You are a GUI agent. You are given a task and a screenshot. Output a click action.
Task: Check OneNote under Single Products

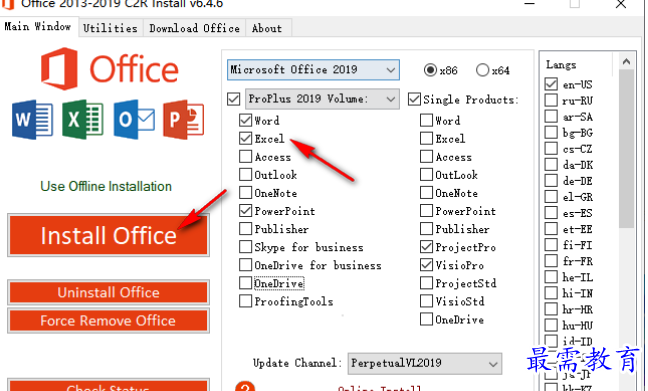[426, 192]
